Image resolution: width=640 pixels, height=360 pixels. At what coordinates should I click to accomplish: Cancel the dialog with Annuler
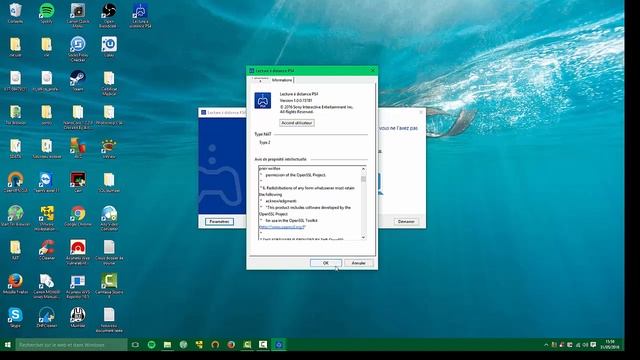point(358,263)
